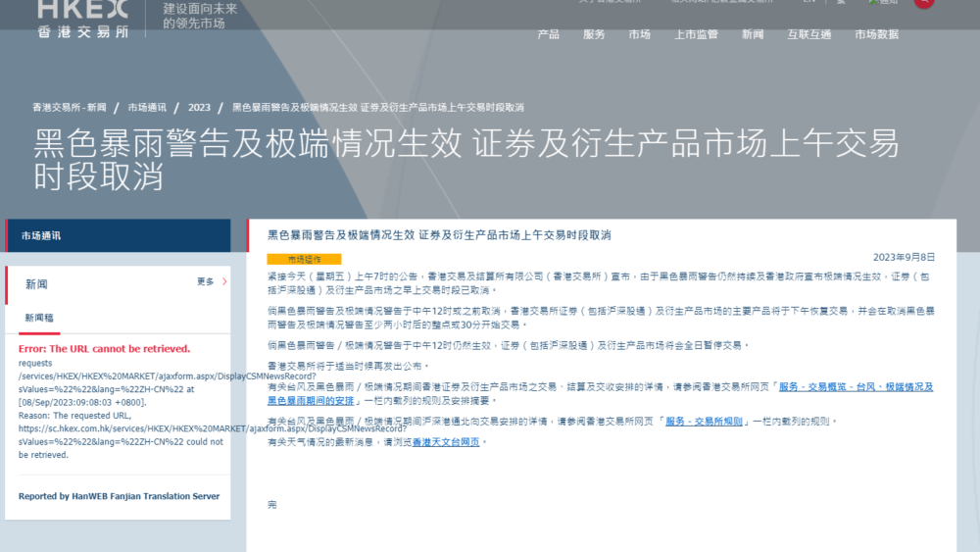Expand the 上市监管 menu

click(x=696, y=34)
